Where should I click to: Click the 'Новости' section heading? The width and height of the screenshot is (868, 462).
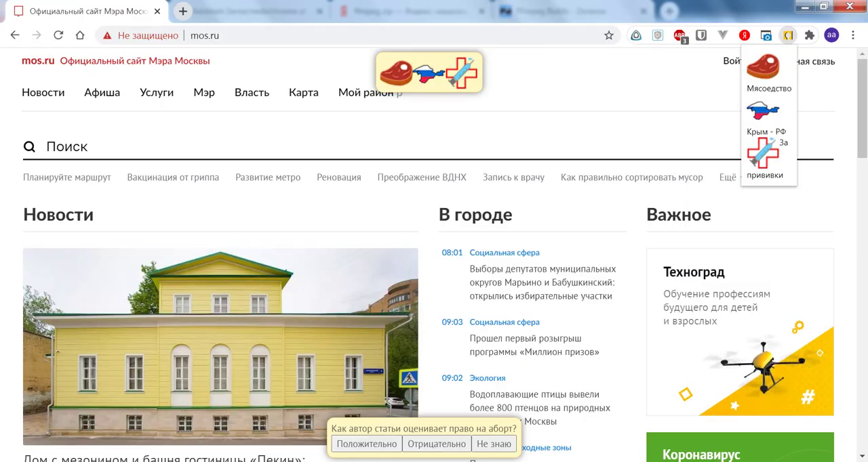click(x=58, y=215)
